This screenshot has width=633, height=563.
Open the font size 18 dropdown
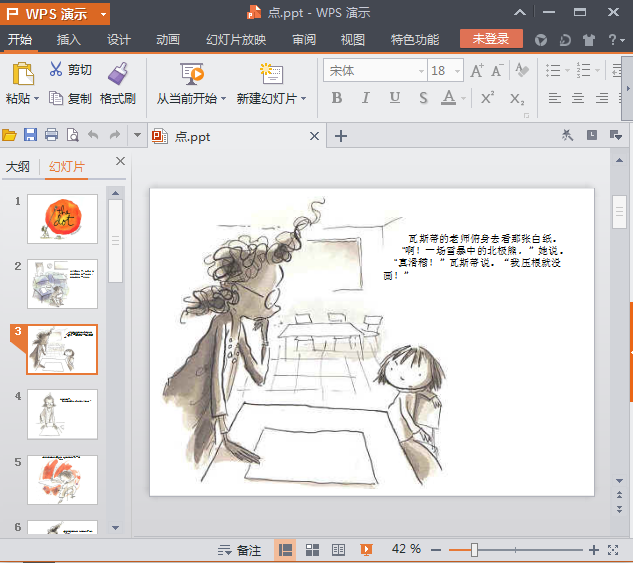pyautogui.click(x=457, y=71)
